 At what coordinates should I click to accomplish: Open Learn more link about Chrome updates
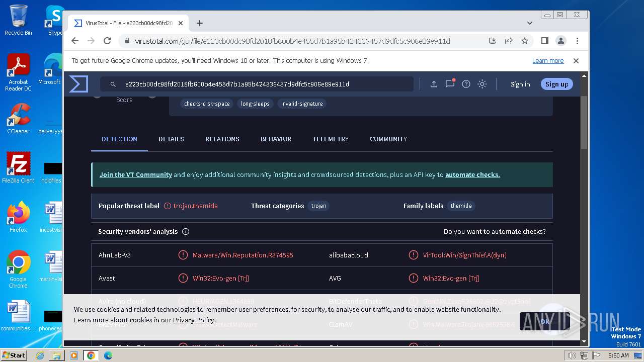[x=548, y=61]
